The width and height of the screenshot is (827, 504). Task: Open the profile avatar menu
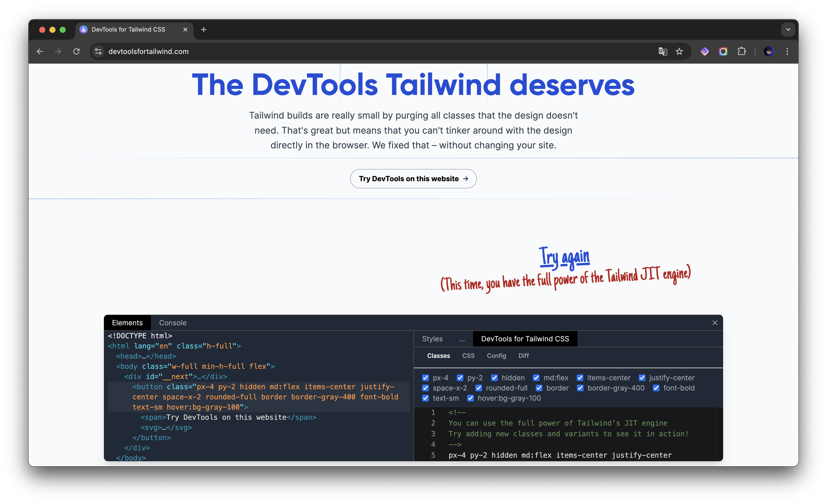point(769,51)
